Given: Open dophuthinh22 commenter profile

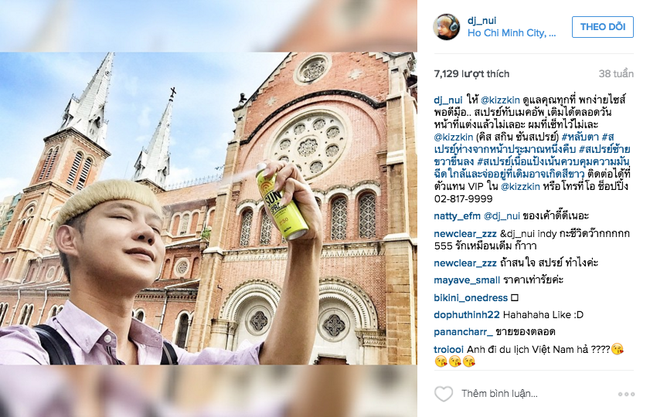Looking at the screenshot, I should click(x=467, y=315).
